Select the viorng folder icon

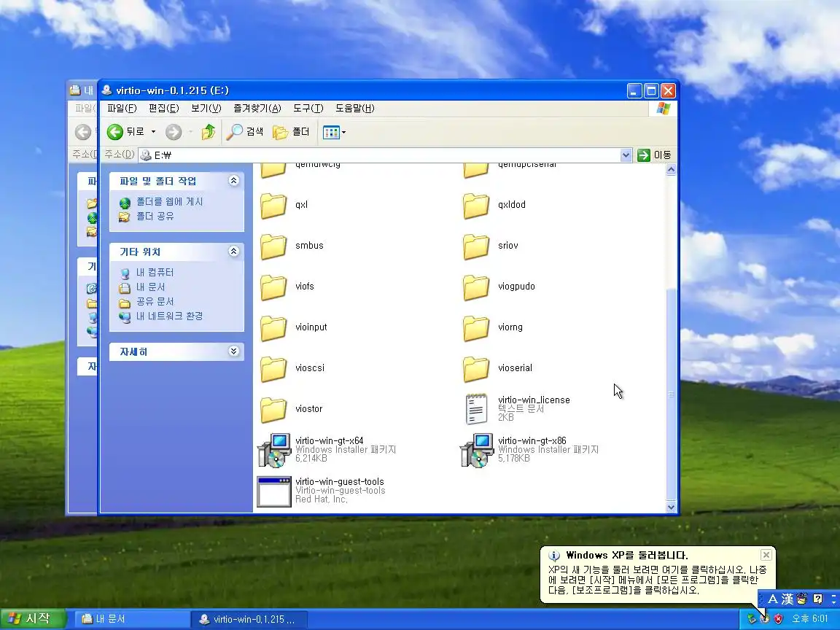click(475, 328)
